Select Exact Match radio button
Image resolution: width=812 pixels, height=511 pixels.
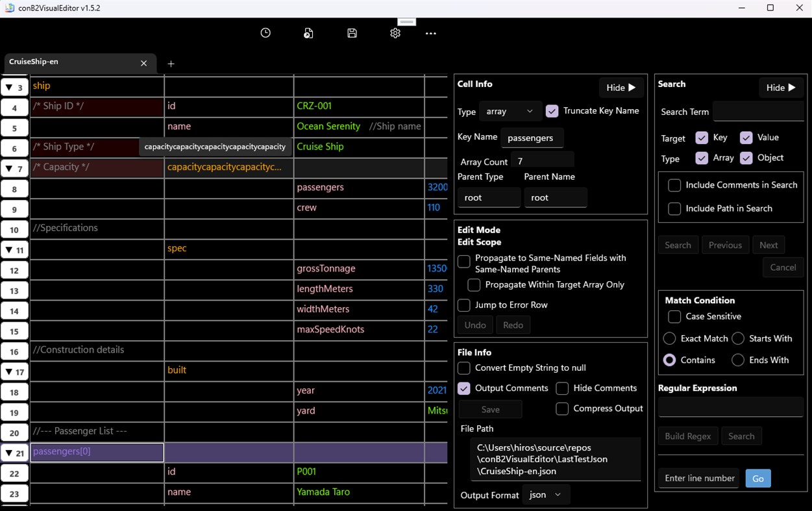[669, 339]
